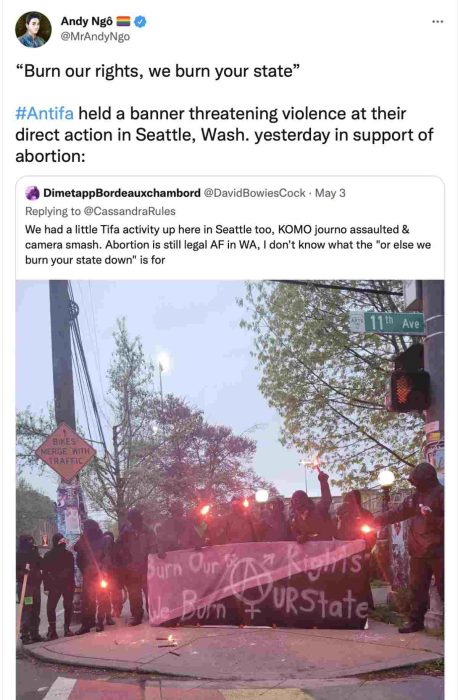The width and height of the screenshot is (458, 700).
Task: Click the DimetappBordeauxchambord display name
Action: [x=122, y=193]
